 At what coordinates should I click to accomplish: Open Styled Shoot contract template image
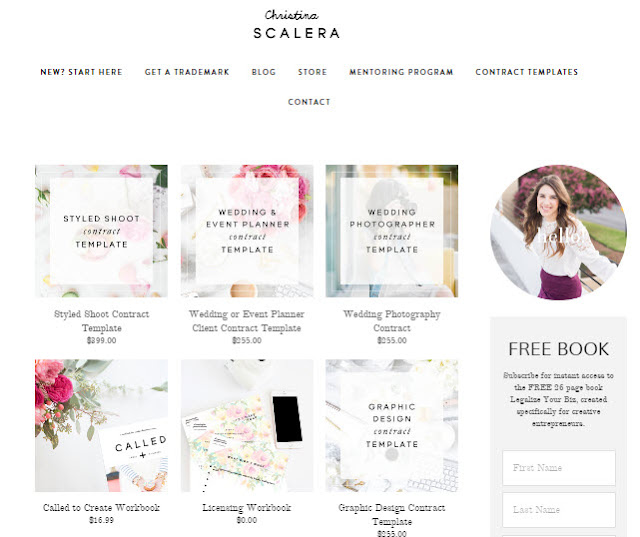101,231
